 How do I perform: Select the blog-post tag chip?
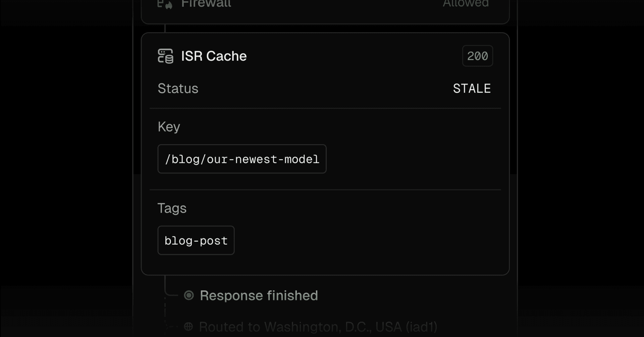click(x=196, y=240)
